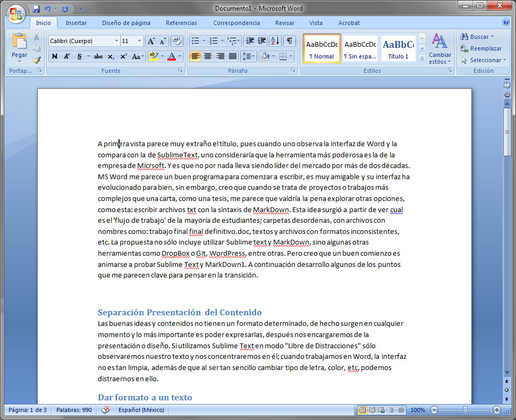Image resolution: width=516 pixels, height=420 pixels.
Task: Select the Format Painter brush
Action: click(x=37, y=60)
